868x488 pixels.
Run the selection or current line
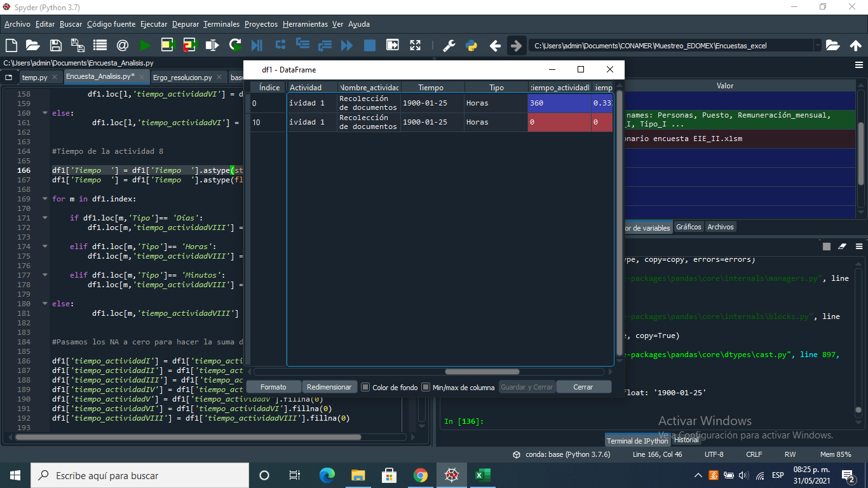(212, 45)
